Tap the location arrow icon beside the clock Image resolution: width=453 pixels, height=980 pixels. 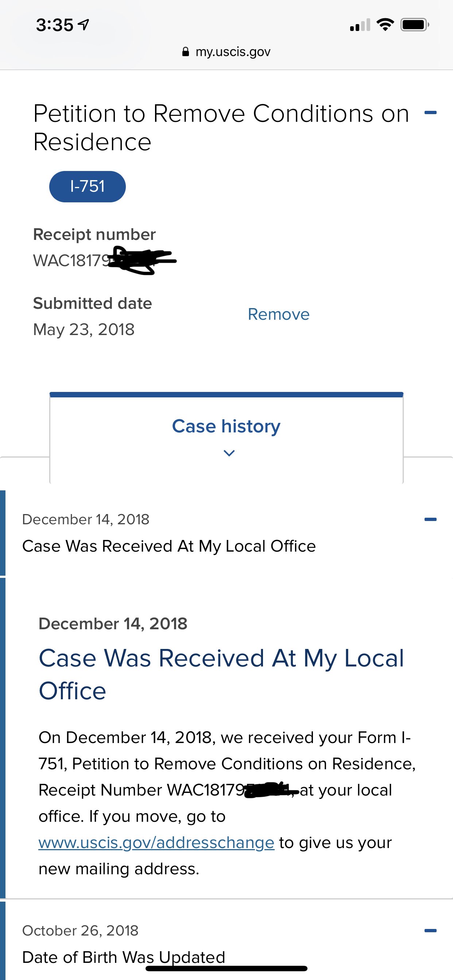[x=84, y=25]
